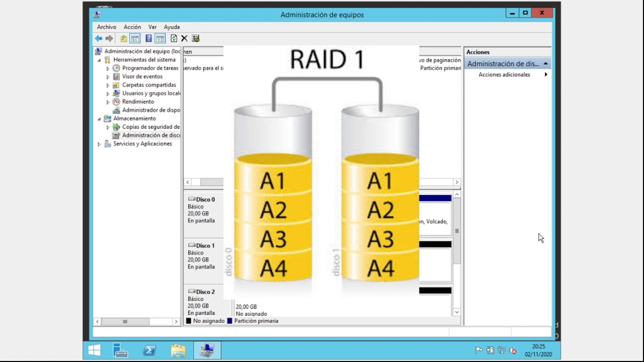Image resolution: width=644 pixels, height=362 pixels.
Task: Open File Explorer from the taskbar
Action: [x=179, y=350]
